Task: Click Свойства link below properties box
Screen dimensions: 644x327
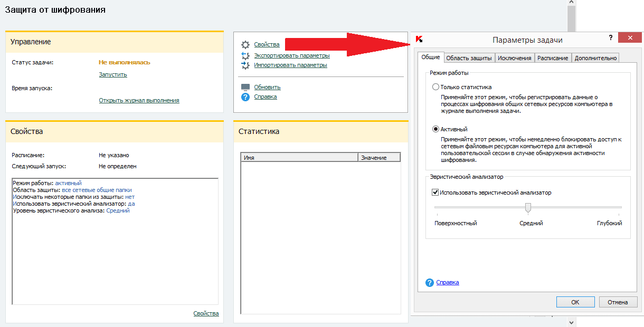Action: coord(206,313)
